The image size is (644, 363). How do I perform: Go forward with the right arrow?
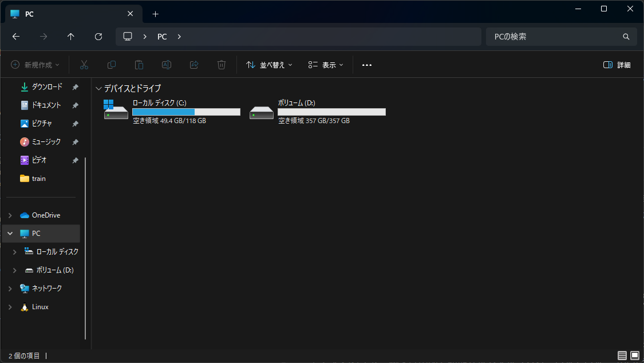tap(43, 37)
